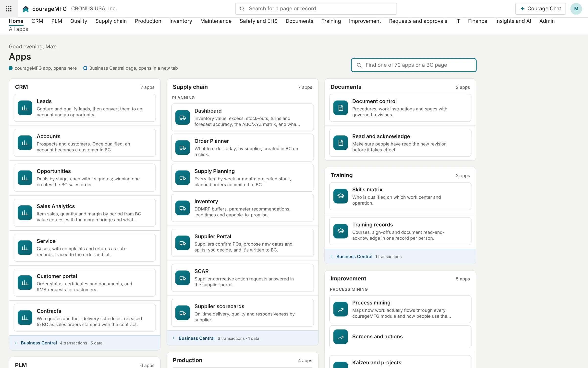Open the Supply Planning app card
This screenshot has width=588, height=368.
[243, 178]
